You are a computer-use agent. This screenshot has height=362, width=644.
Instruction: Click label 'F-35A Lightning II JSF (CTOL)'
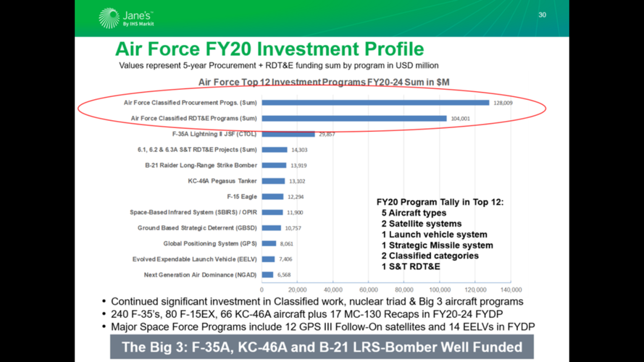(214, 134)
